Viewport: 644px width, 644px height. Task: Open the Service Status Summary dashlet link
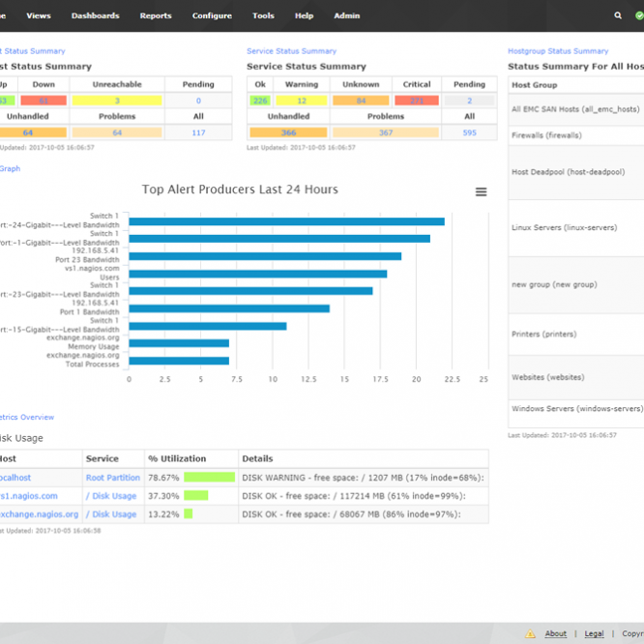tap(291, 51)
